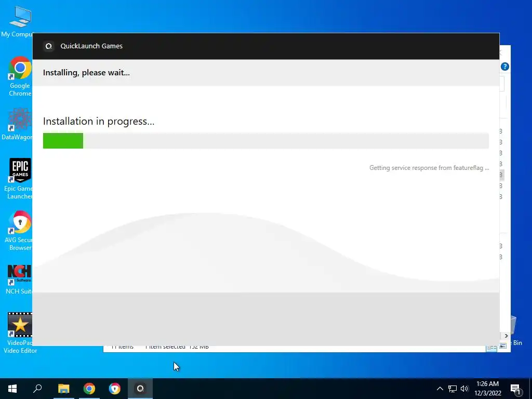This screenshot has height=399, width=532.
Task: Open Google Chrome desktop shortcut
Action: click(x=19, y=77)
